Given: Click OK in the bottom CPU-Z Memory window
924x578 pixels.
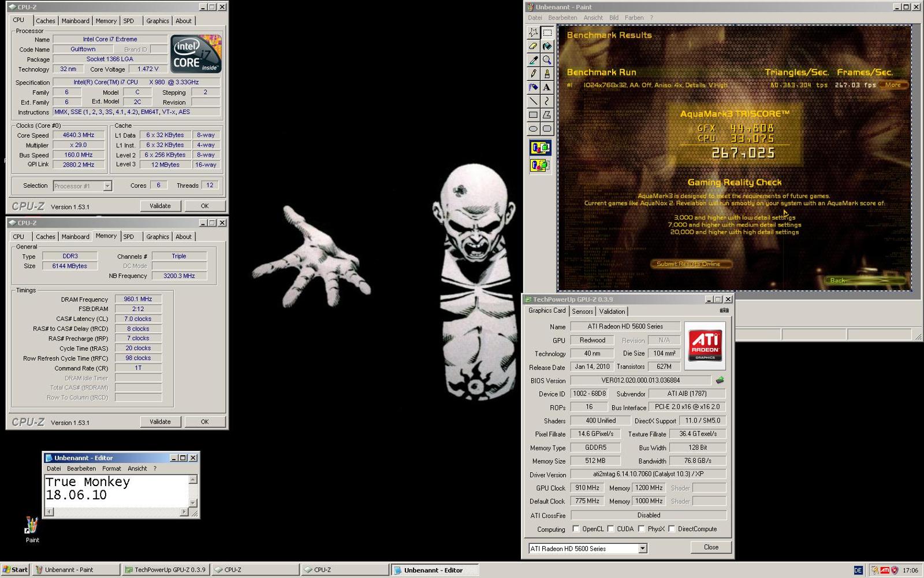Looking at the screenshot, I should (x=204, y=422).
